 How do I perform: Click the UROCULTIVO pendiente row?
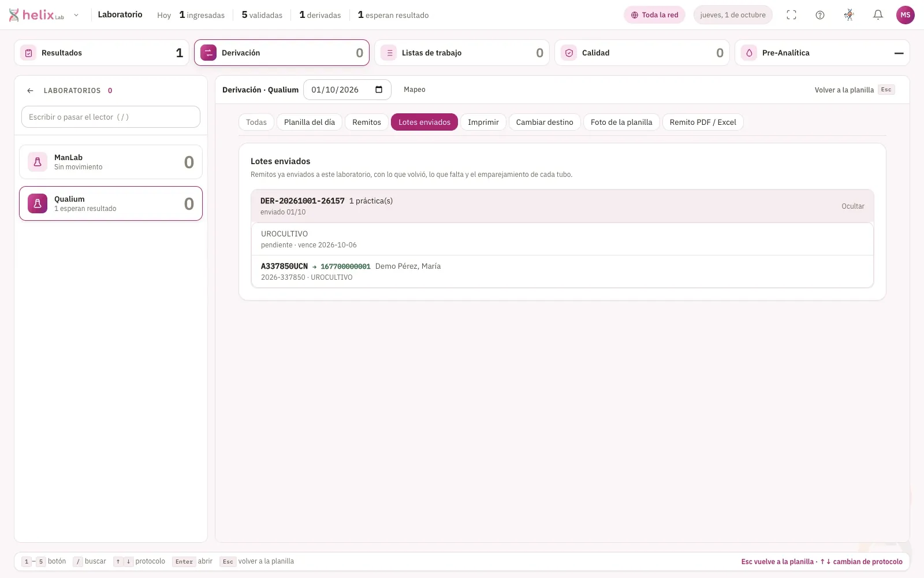tap(562, 239)
